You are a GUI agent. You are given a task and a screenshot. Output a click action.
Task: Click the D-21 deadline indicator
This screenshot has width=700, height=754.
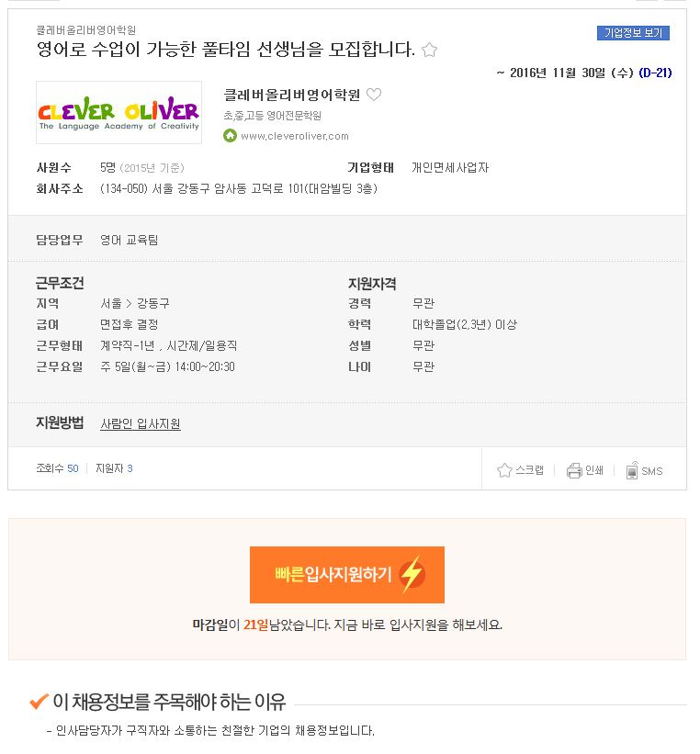655,73
